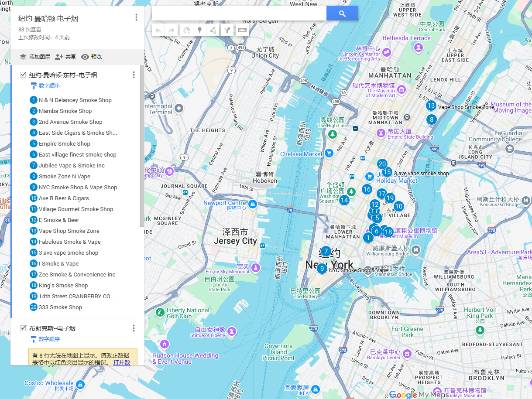Open options menu for 纽约-曼哈顿-东村–电子烟 layer
The width and height of the screenshot is (532, 399).
(x=134, y=75)
